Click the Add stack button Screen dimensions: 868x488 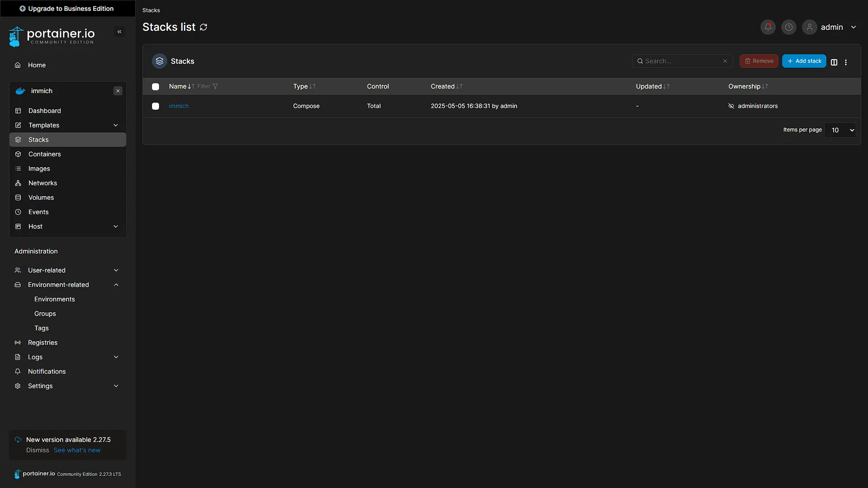[804, 61]
